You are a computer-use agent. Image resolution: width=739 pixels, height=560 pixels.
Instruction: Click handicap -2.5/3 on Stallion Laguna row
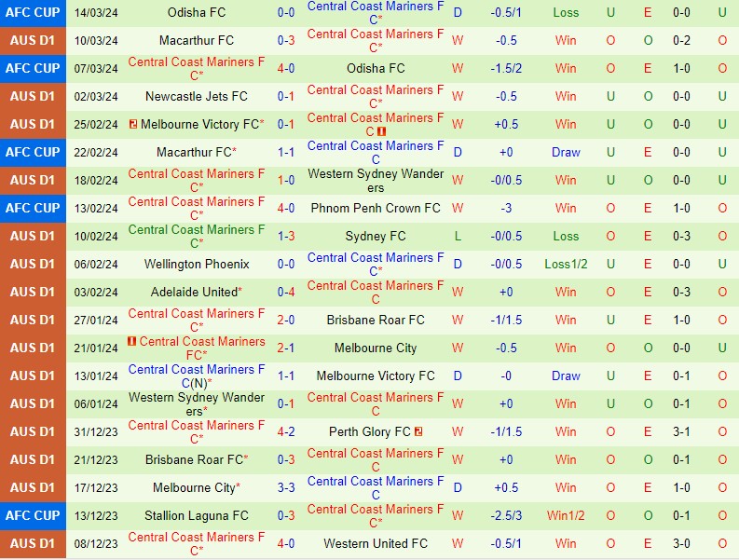pyautogui.click(x=506, y=515)
